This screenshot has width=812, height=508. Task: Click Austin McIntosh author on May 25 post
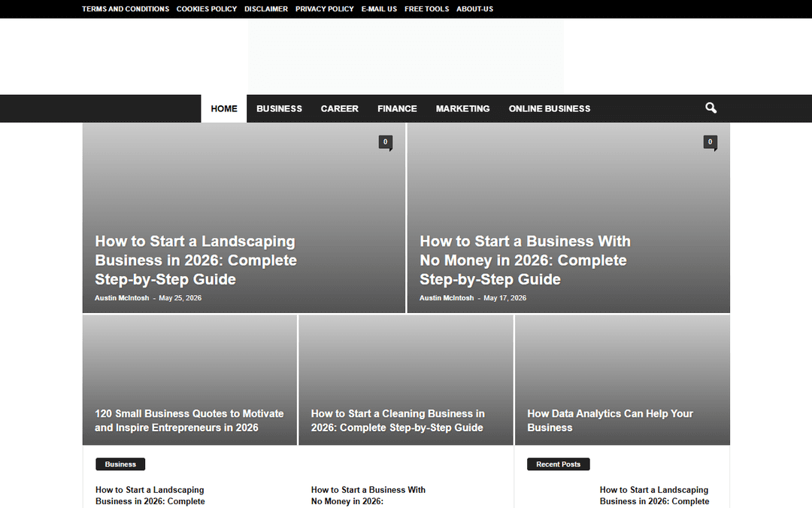coord(122,298)
